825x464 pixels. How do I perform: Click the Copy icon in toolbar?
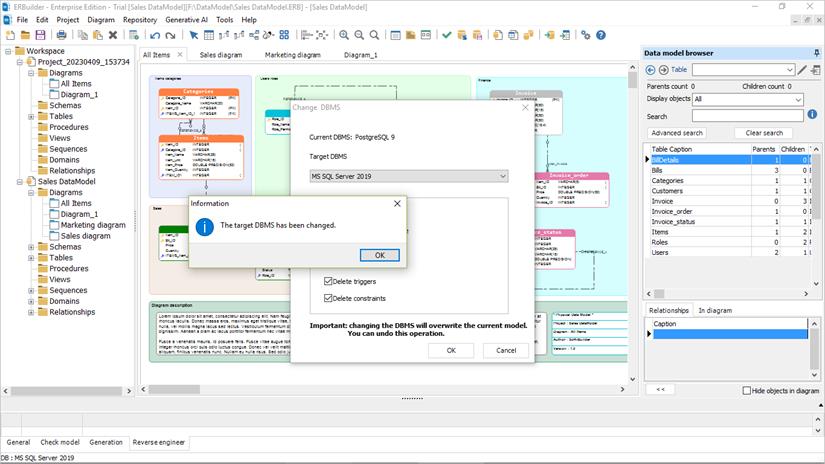[x=83, y=35]
